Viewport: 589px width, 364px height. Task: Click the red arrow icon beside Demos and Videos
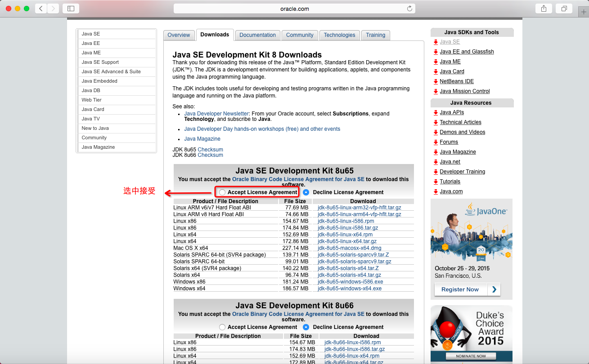(x=436, y=133)
